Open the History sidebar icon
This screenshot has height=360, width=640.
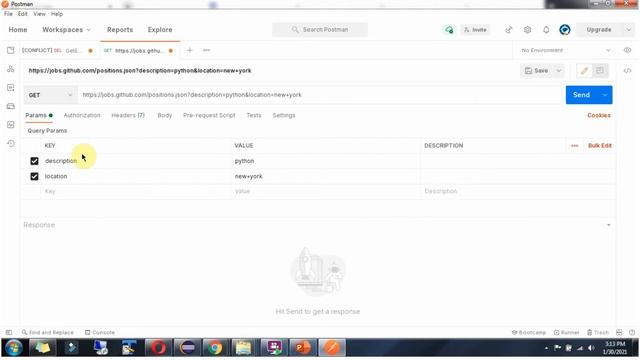click(x=11, y=143)
